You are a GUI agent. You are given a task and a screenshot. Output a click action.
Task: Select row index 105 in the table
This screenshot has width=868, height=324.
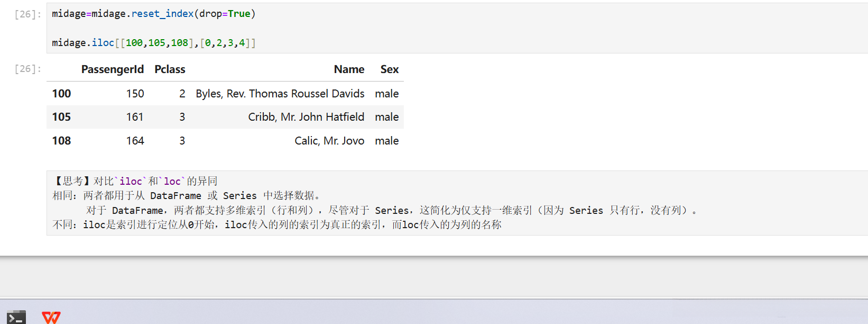[61, 117]
